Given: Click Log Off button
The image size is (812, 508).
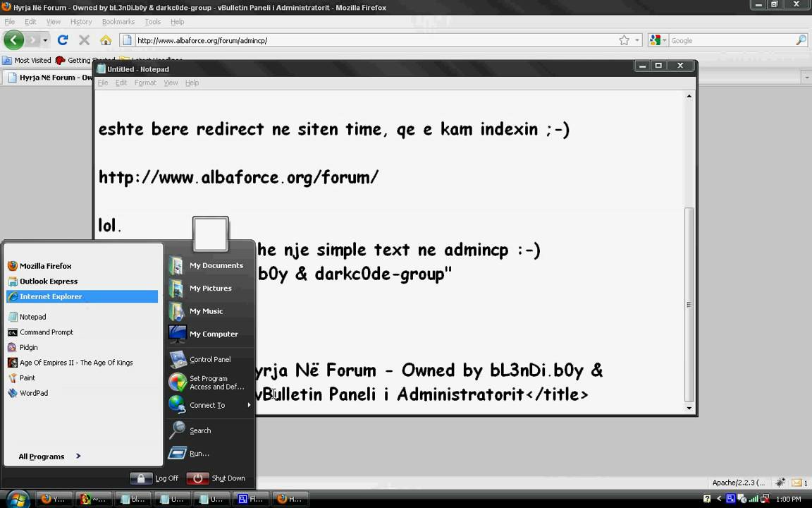Looking at the screenshot, I should 154,478.
